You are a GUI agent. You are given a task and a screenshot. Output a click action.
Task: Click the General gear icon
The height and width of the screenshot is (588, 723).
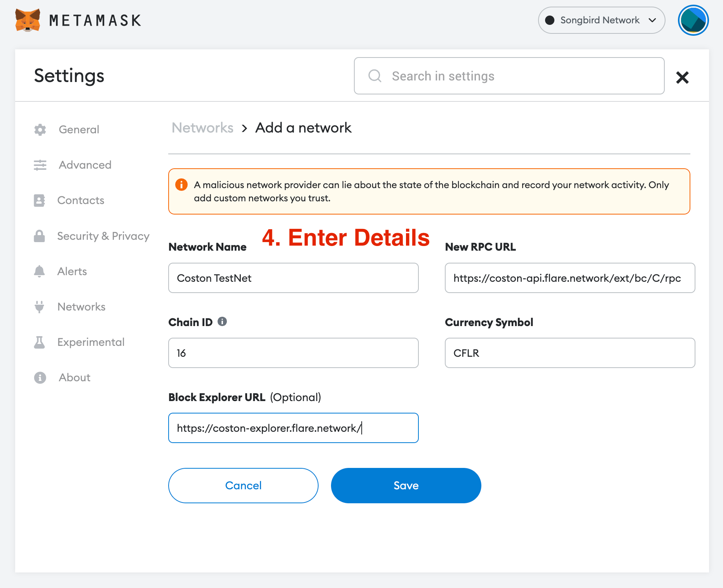[40, 130]
